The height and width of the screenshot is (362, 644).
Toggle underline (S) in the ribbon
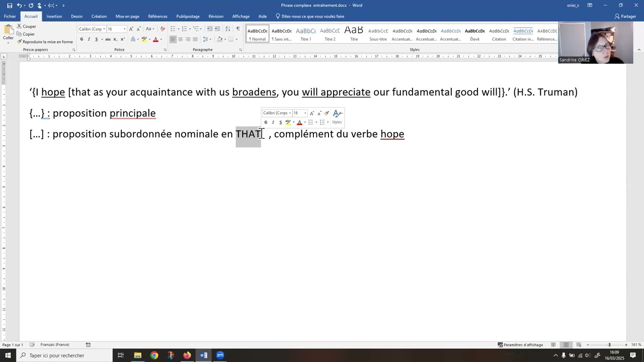point(96,39)
